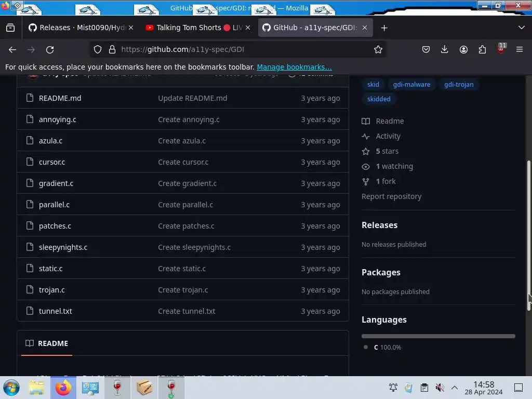Open the trojan.c file
The width and height of the screenshot is (532, 399).
(51, 290)
